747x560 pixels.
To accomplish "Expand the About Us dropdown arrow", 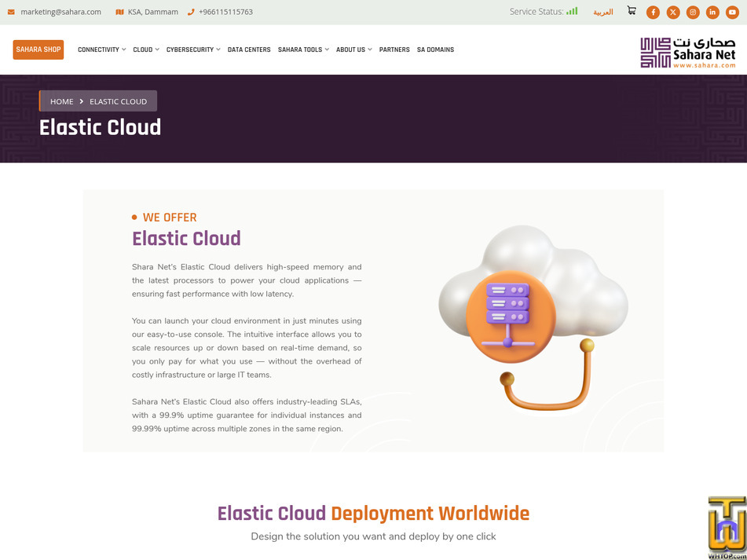I will click(x=370, y=49).
